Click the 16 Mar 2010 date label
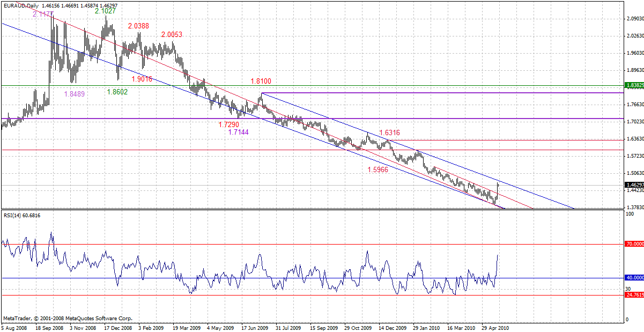Image resolution: width=644 pixels, height=332 pixels. pyautogui.click(x=460, y=328)
